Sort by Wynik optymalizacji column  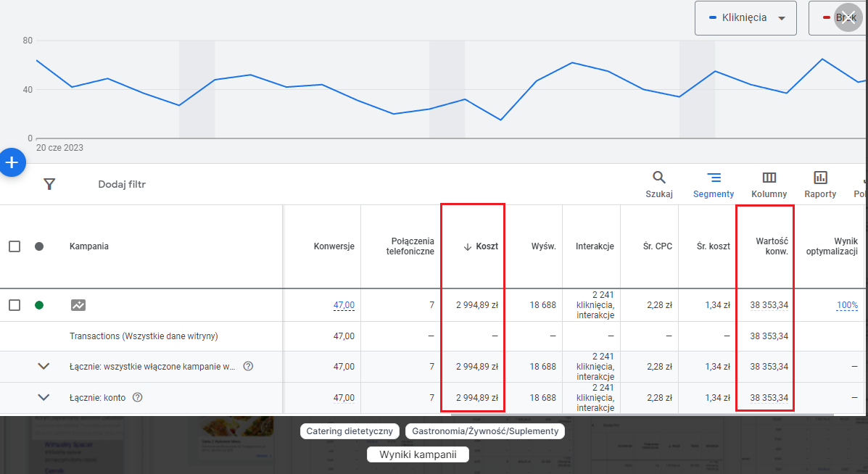coord(832,246)
